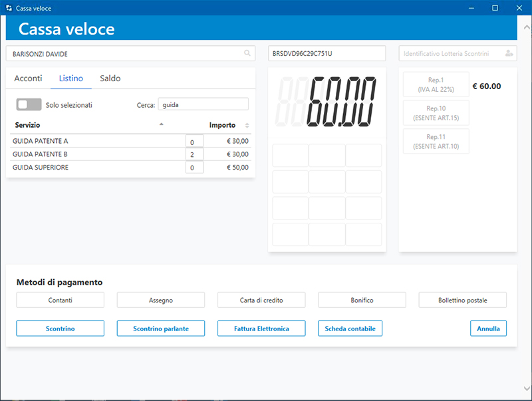Image resolution: width=532 pixels, height=401 pixels.
Task: Click the lottery ID person icon
Action: coord(509,53)
